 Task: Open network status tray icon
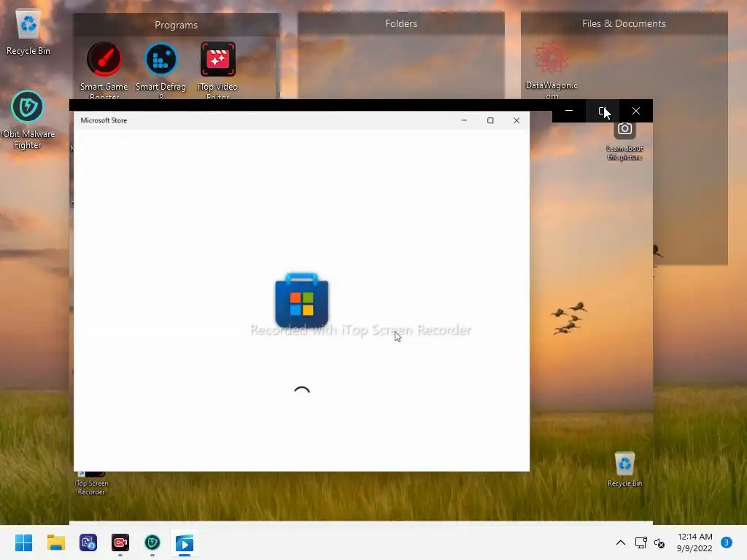(x=640, y=542)
